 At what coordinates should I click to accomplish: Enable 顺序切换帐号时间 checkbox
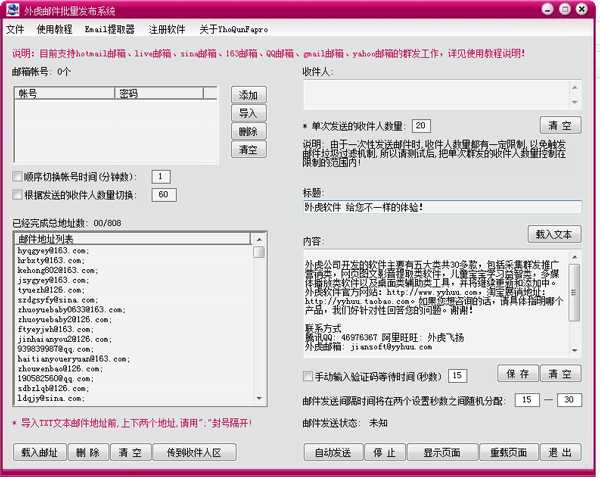(17, 177)
